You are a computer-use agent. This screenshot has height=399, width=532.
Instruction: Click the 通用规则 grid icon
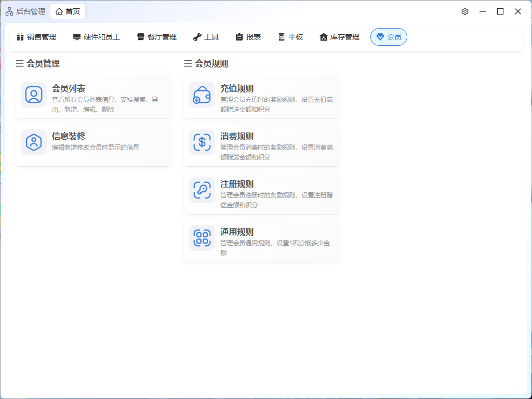click(202, 238)
